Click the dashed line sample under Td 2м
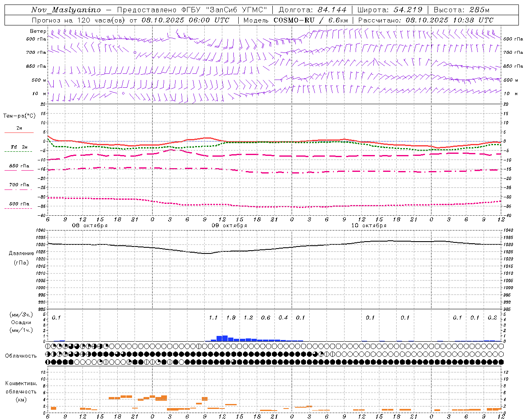Viewport: 525px width, 420px height. [x=18, y=151]
